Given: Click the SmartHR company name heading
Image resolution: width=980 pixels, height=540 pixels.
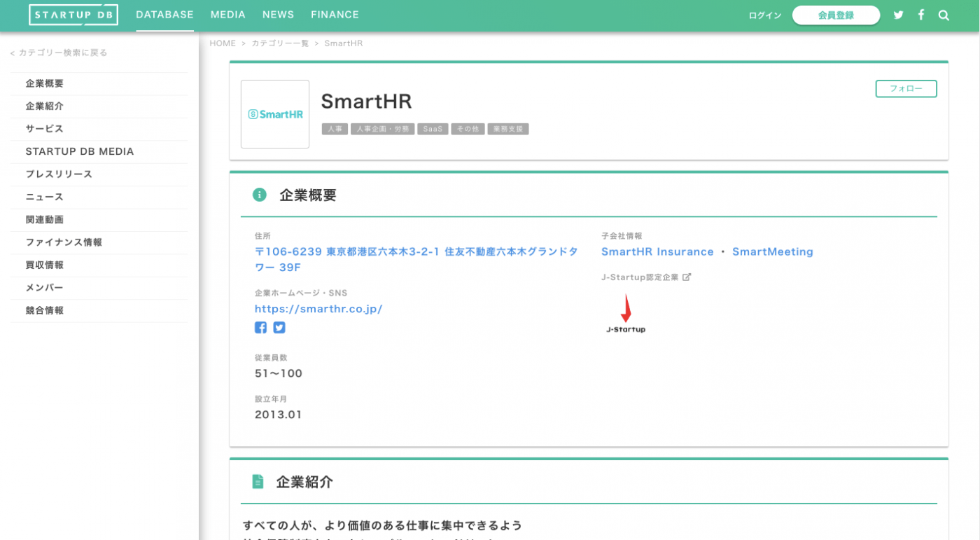Looking at the screenshot, I should pyautogui.click(x=366, y=102).
